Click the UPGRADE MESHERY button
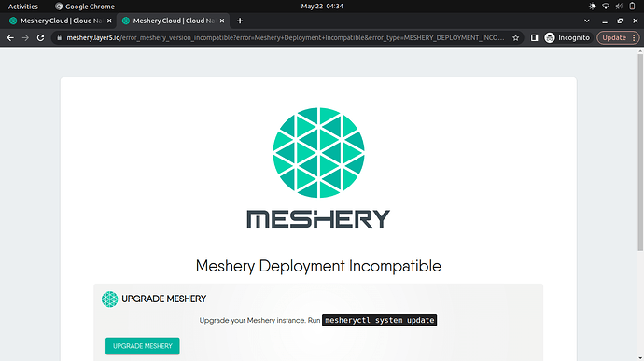 coord(143,346)
